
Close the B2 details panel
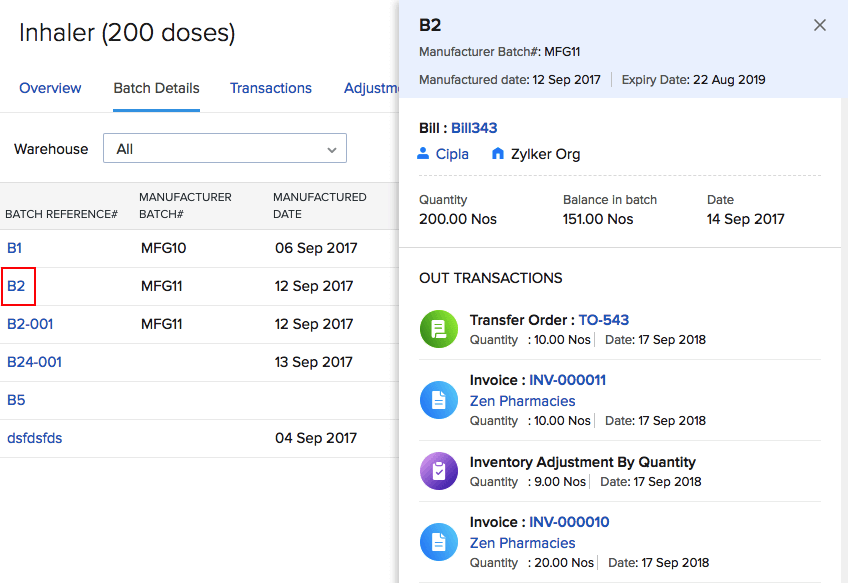click(819, 25)
